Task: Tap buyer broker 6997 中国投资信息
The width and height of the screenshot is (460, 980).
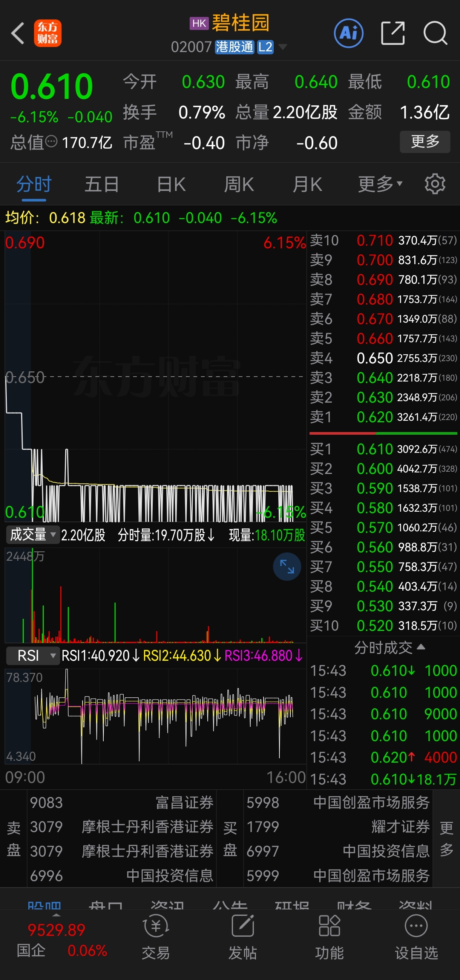Action: click(x=338, y=851)
